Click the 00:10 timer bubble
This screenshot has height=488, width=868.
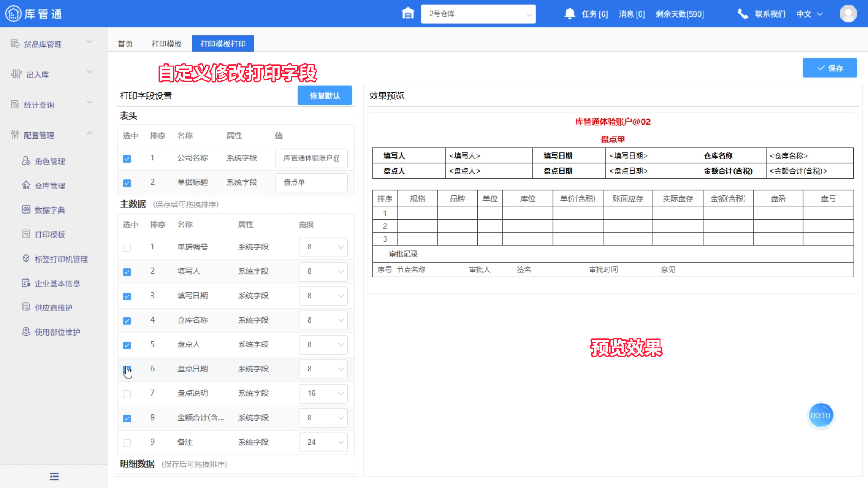821,415
